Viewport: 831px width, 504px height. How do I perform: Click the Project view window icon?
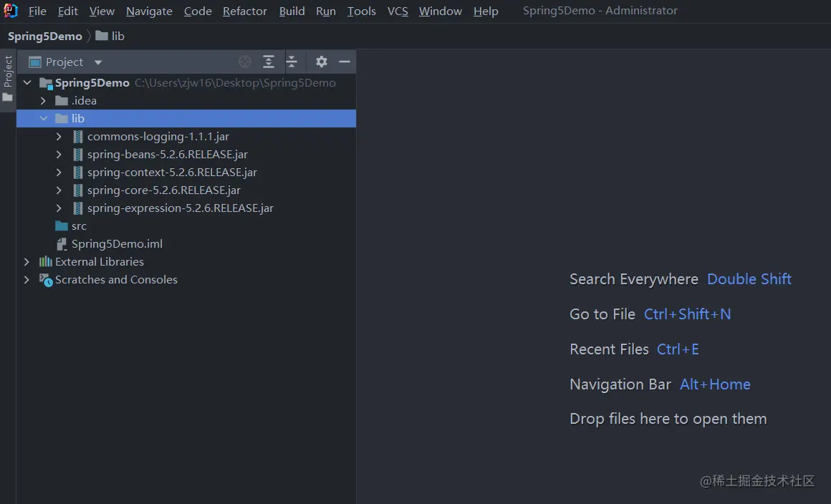tap(35, 62)
